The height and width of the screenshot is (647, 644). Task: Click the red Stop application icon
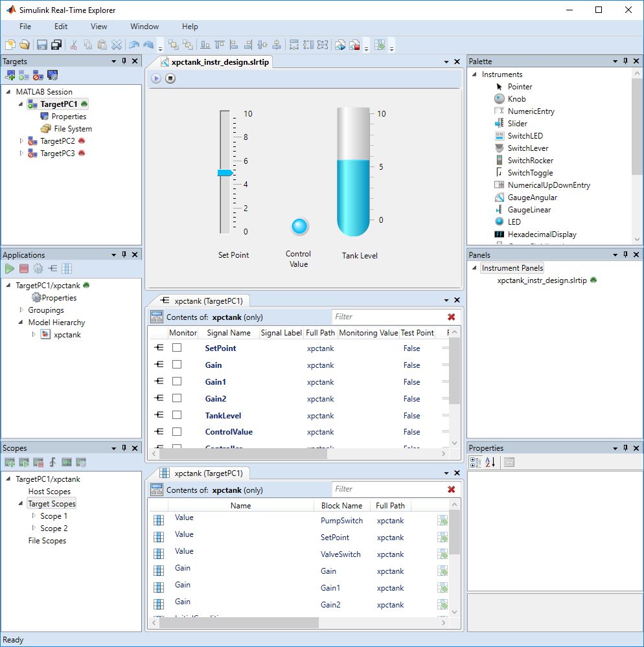tap(24, 269)
